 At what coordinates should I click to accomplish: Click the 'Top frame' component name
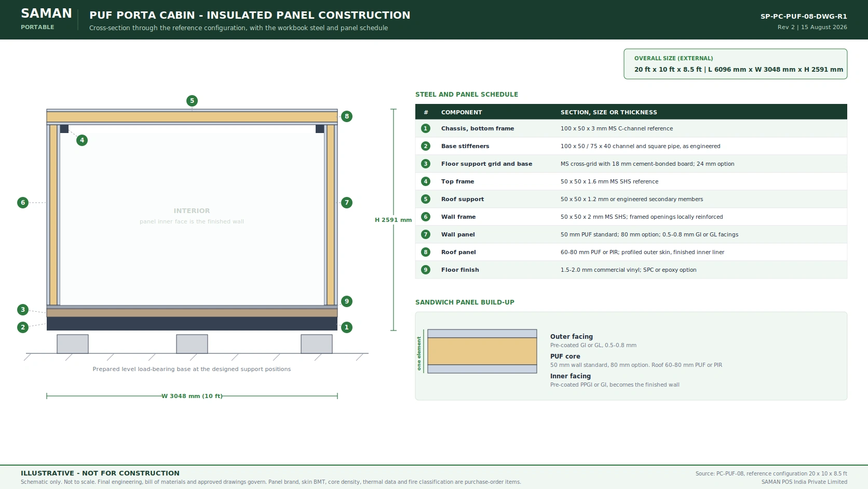[x=458, y=181]
